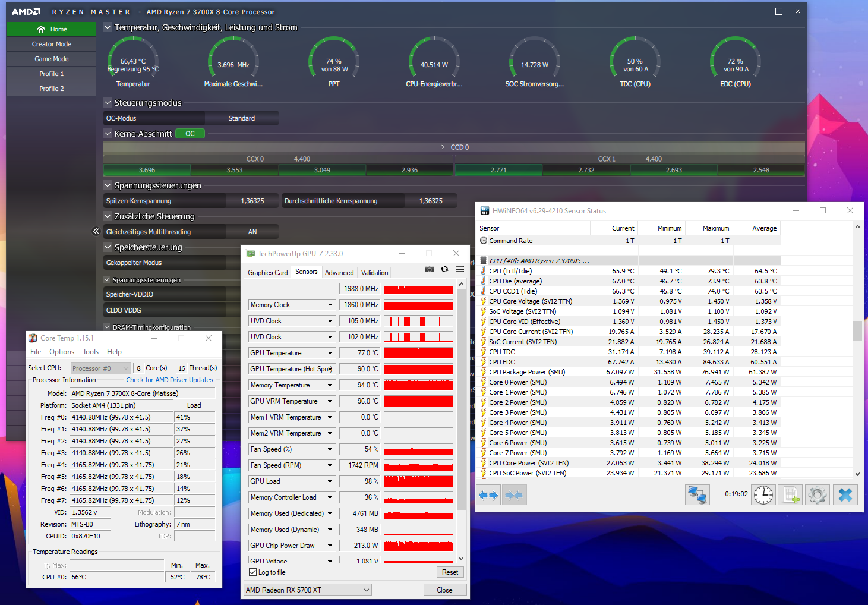This screenshot has height=605, width=868.
Task: Open the Help menu in Core Temp
Action: point(114,352)
